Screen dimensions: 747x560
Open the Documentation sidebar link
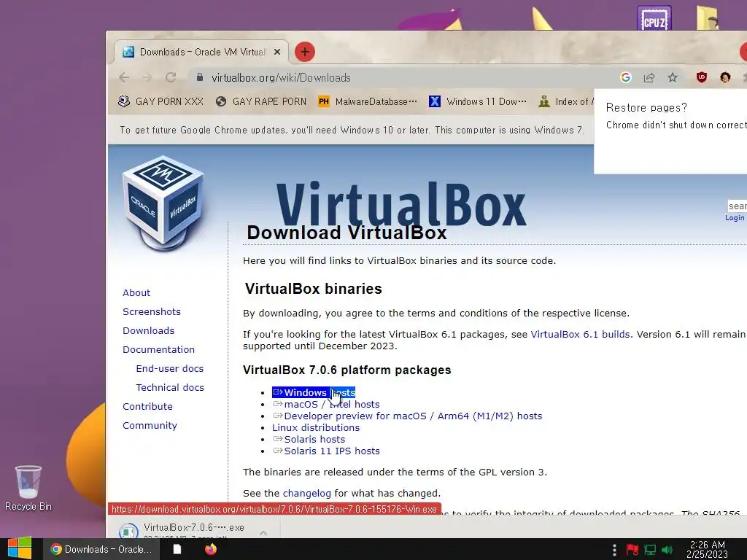tap(158, 349)
